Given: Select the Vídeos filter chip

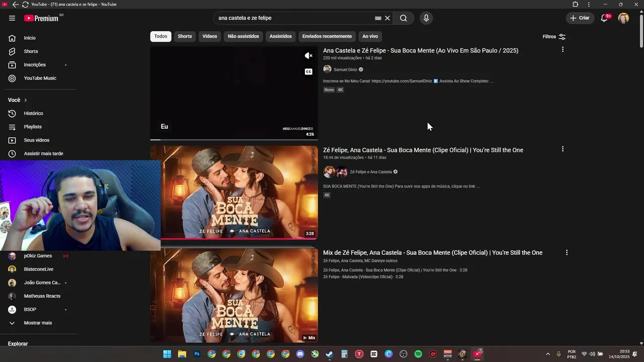Looking at the screenshot, I should coord(210,36).
